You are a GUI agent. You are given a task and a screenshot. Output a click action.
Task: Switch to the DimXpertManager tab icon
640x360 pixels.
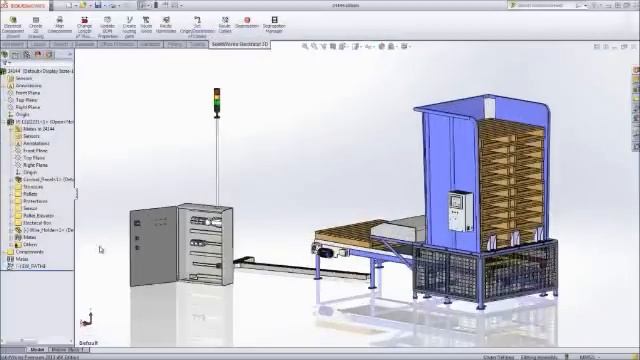click(38, 54)
